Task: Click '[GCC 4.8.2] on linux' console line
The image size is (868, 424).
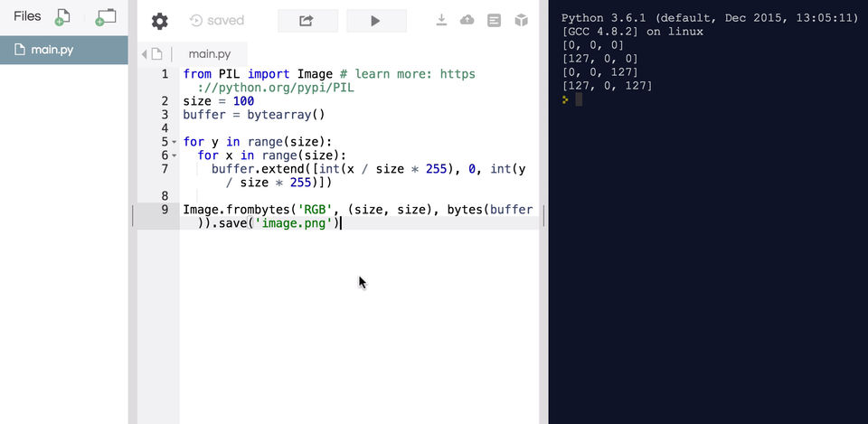Action: click(632, 32)
